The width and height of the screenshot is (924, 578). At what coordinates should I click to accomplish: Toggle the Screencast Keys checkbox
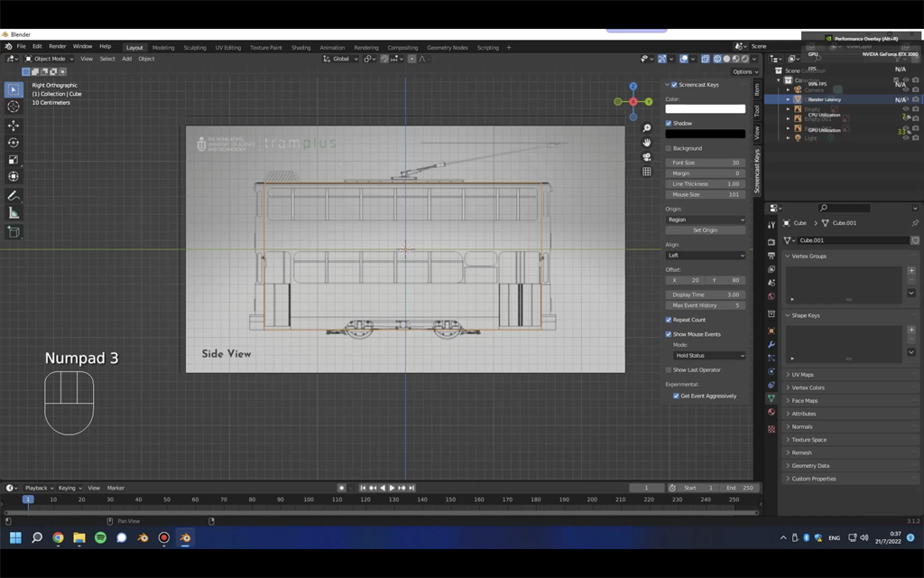pyautogui.click(x=674, y=85)
